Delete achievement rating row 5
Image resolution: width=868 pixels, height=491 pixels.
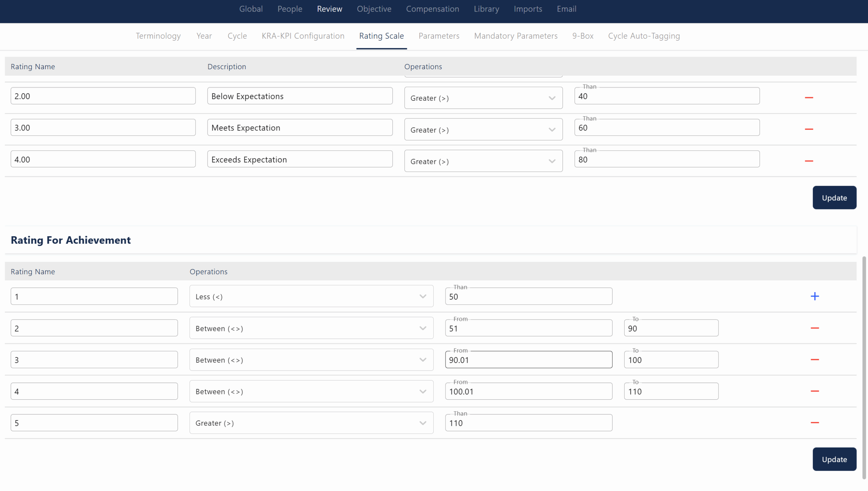814,423
